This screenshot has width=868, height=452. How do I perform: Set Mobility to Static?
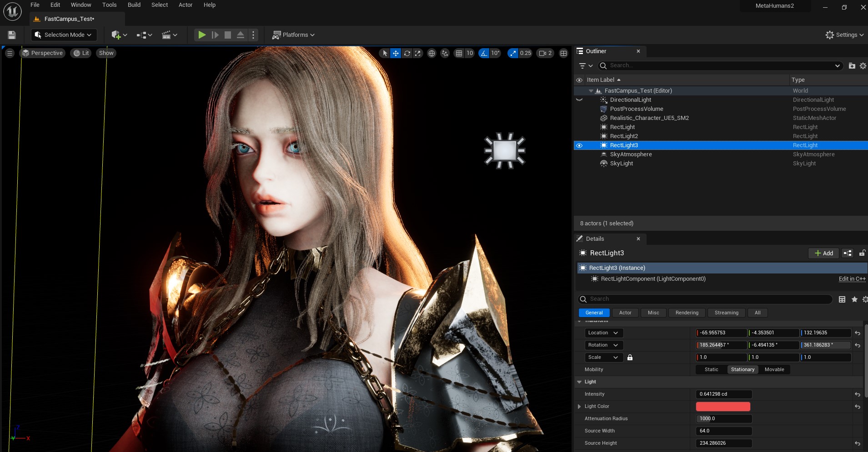pos(711,370)
